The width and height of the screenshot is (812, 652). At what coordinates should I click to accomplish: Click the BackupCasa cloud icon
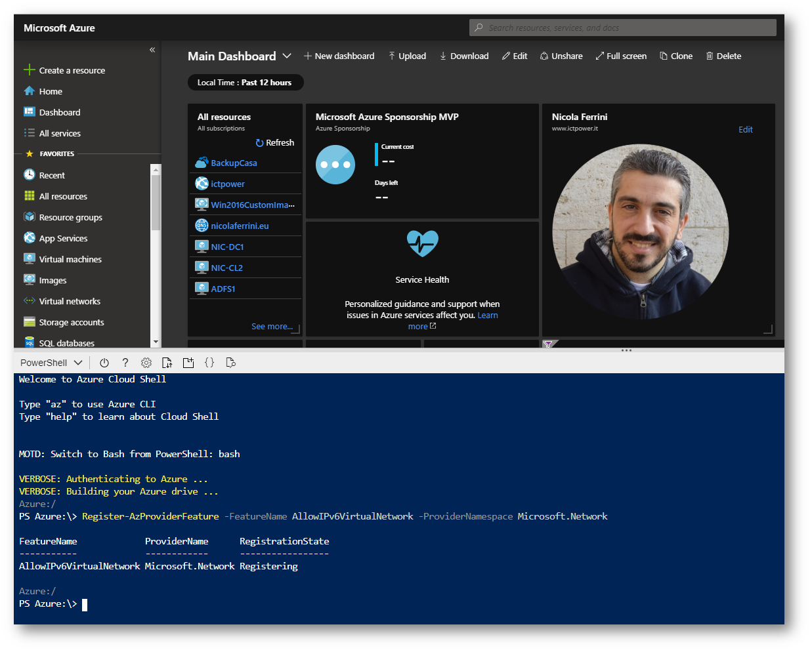[202, 163]
